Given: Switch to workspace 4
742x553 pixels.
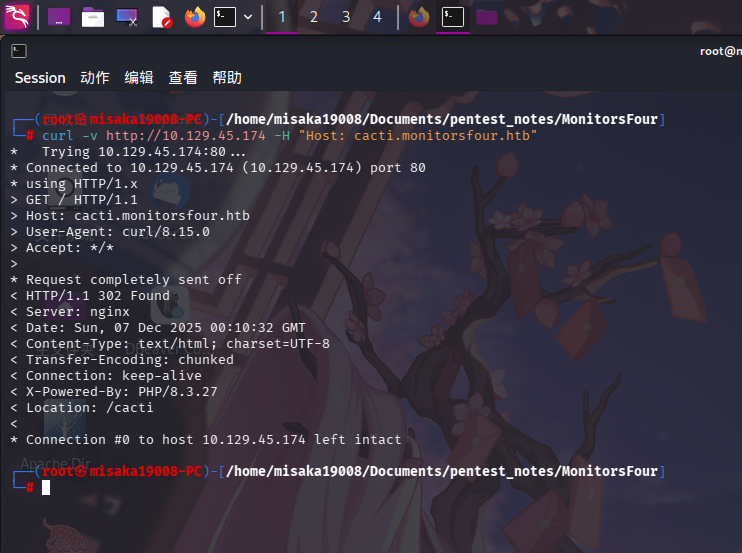Looking at the screenshot, I should coord(377,17).
